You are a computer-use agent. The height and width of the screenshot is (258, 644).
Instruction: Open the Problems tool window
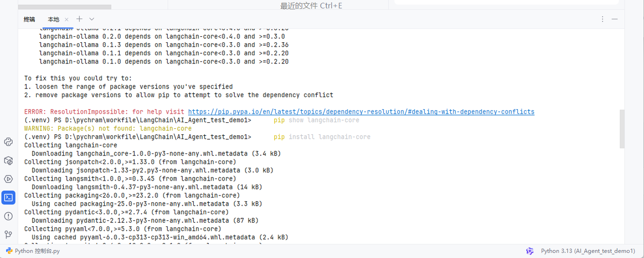[x=8, y=216]
